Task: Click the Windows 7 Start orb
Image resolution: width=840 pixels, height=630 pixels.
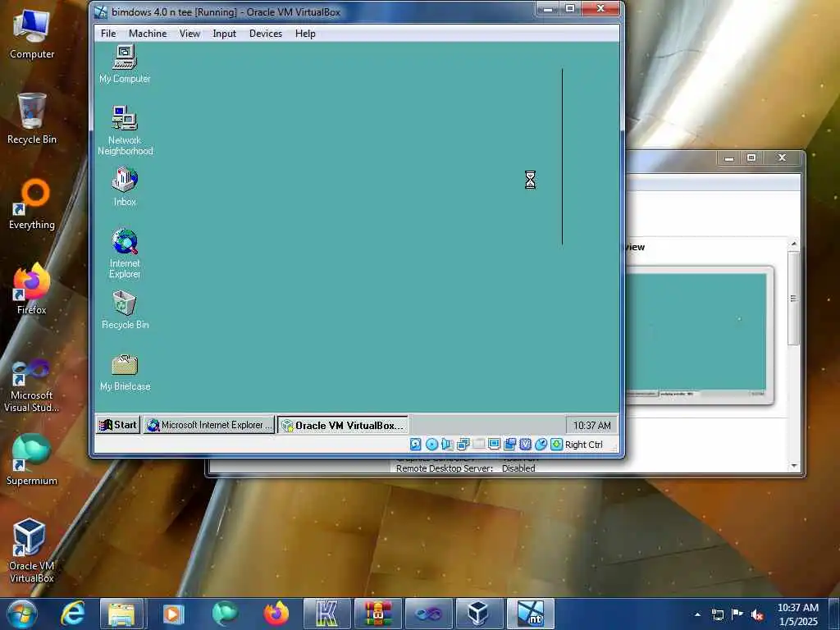Action: [22, 614]
